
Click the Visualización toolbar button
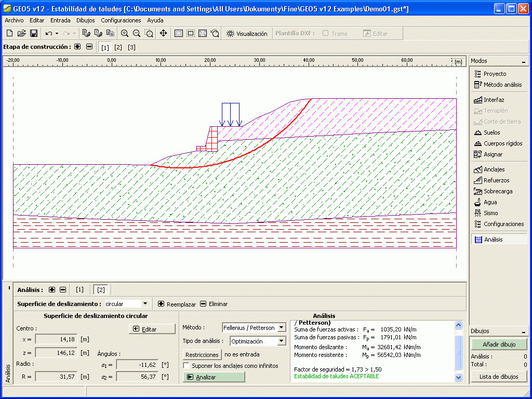click(x=247, y=33)
